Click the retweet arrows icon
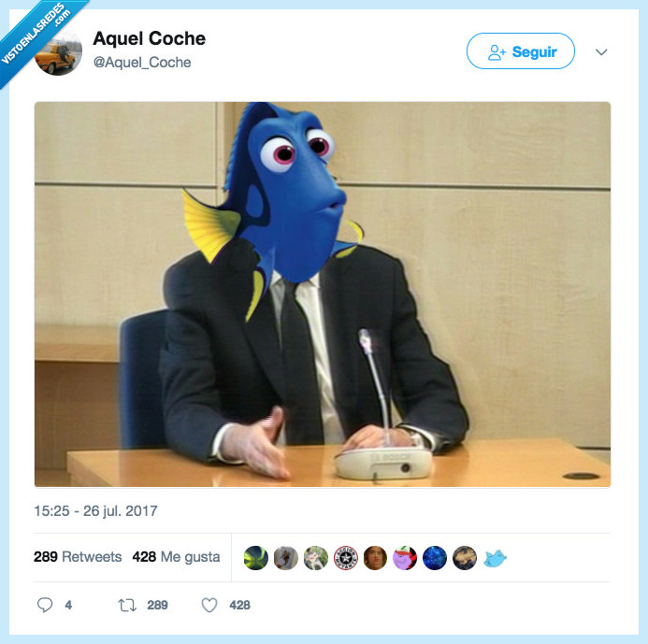The image size is (648, 644). click(127, 605)
